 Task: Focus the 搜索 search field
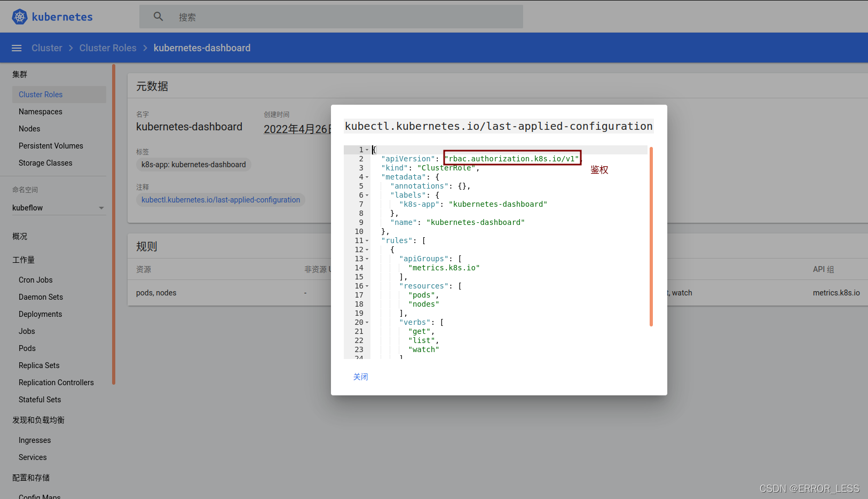tap(331, 17)
